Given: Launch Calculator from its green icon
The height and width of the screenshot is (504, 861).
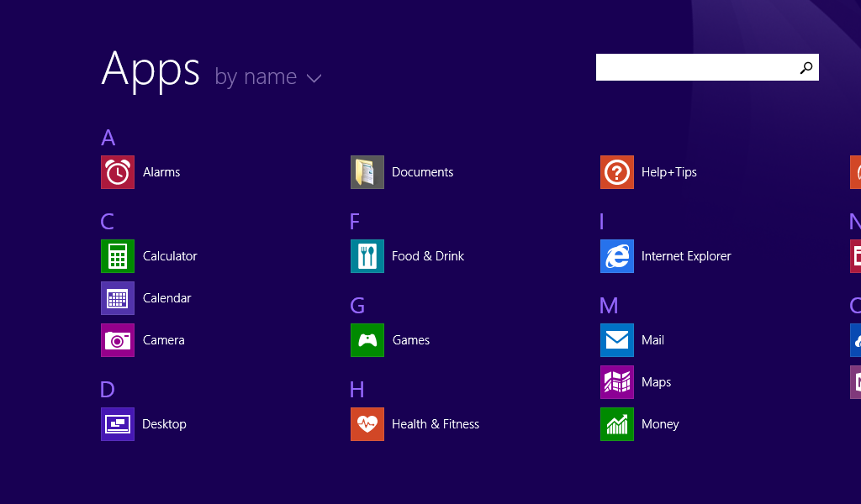Looking at the screenshot, I should click(x=118, y=256).
